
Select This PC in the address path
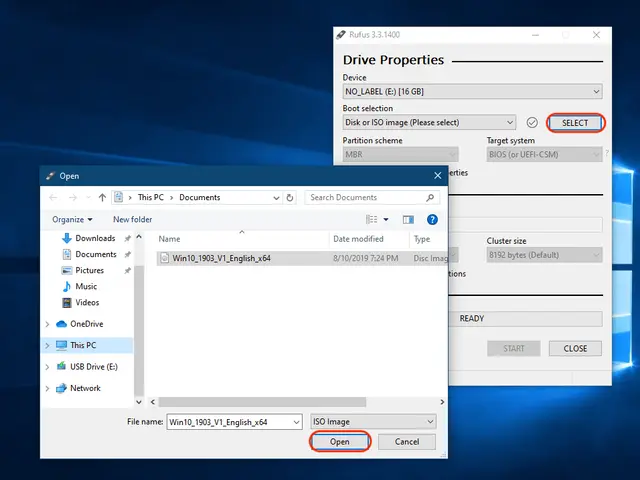point(151,198)
